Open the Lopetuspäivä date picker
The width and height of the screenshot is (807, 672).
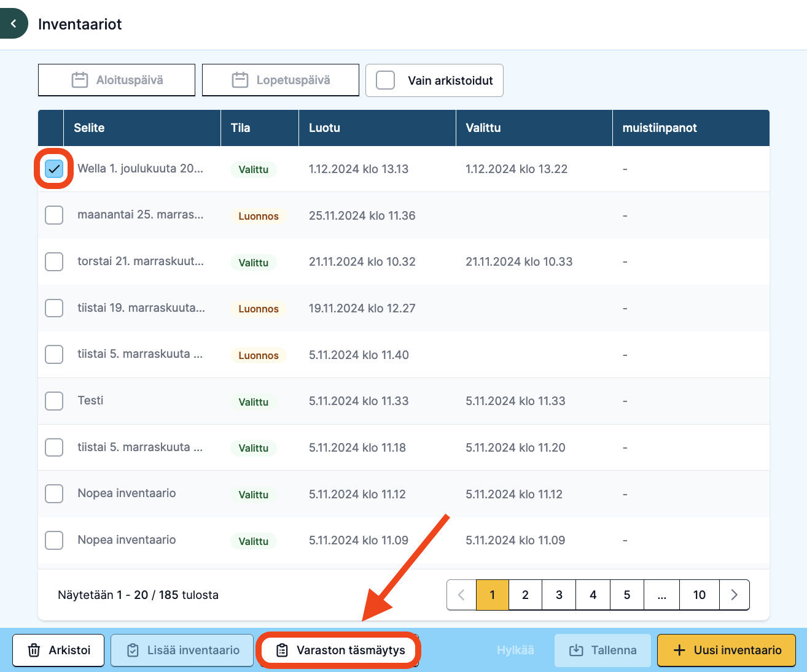(x=281, y=80)
